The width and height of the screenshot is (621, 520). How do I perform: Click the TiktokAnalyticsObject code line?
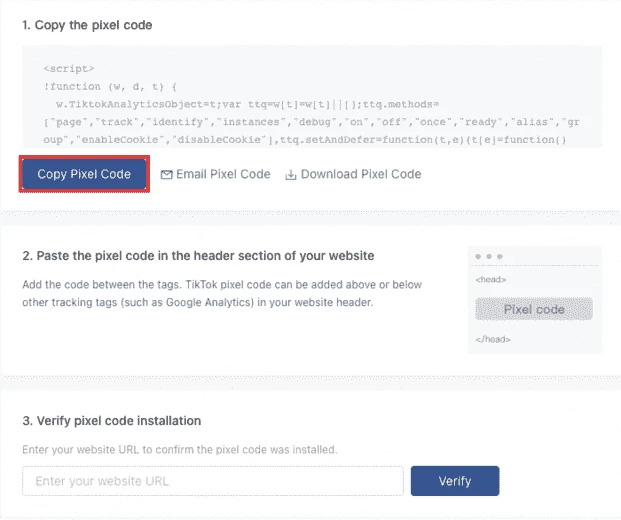248,104
